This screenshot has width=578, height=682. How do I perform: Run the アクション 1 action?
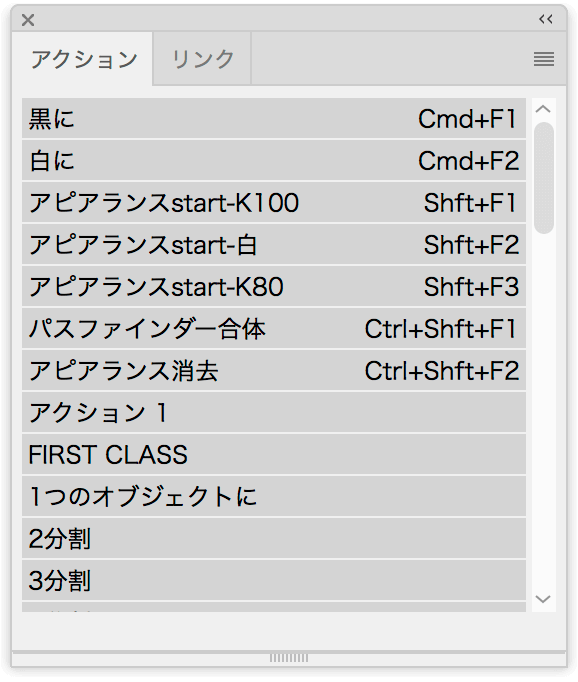point(274,412)
